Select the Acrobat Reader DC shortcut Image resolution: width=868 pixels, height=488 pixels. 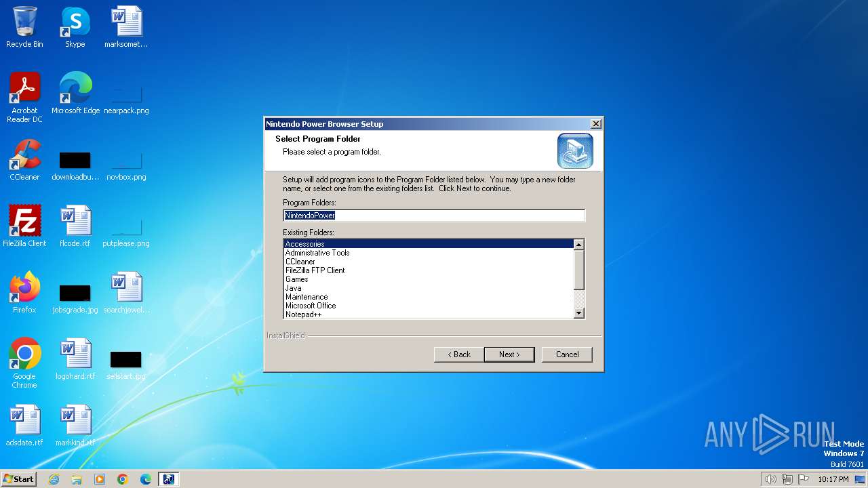pos(24,98)
